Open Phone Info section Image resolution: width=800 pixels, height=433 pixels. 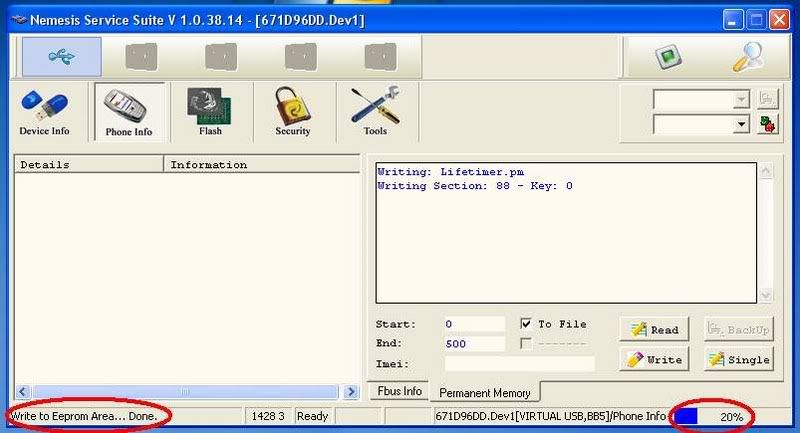tap(129, 113)
